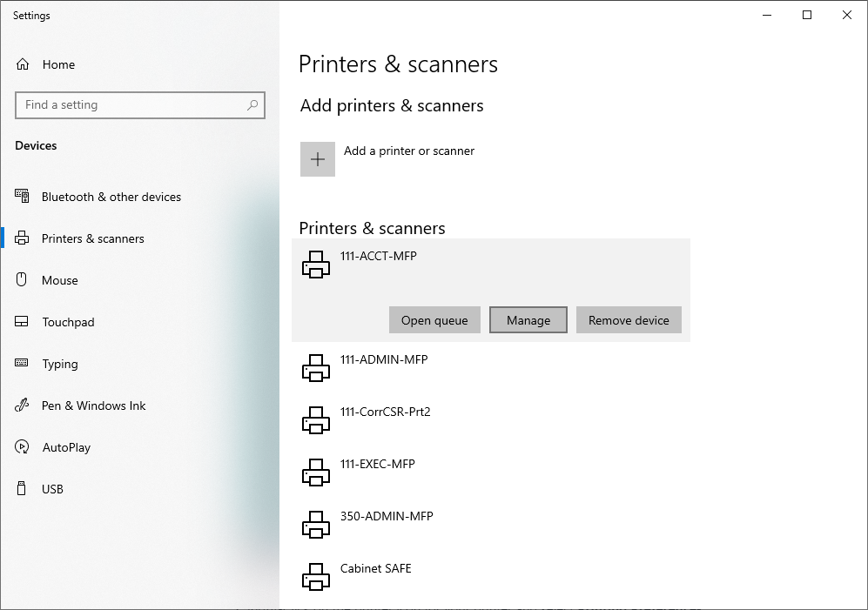Click the Mouse icon in the sidebar

[x=21, y=280]
